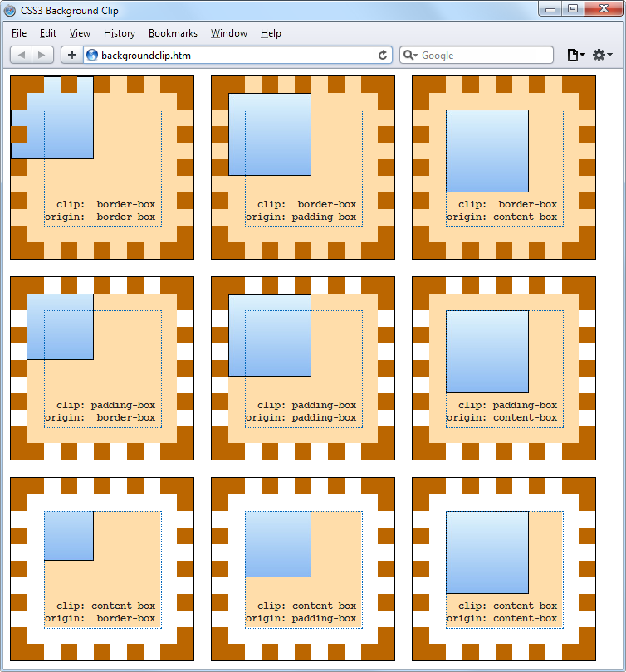The image size is (626, 672).
Task: Open the Bookmarks menu
Action: [173, 33]
